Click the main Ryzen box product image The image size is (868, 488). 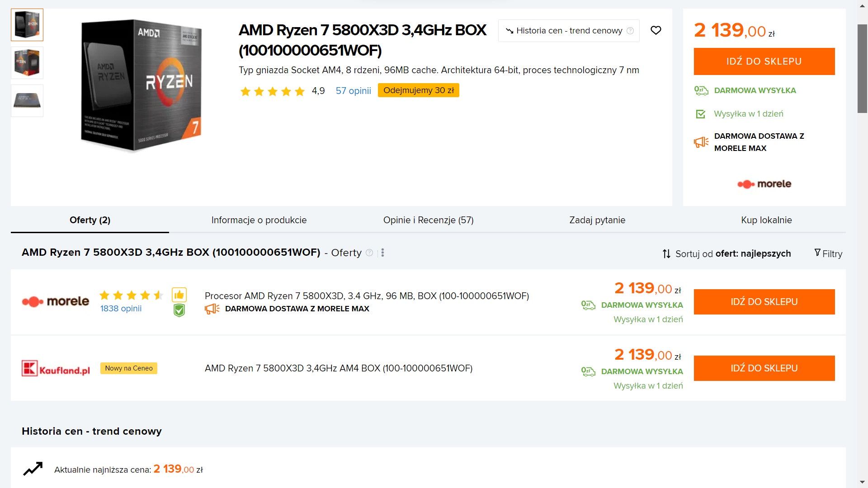point(142,85)
